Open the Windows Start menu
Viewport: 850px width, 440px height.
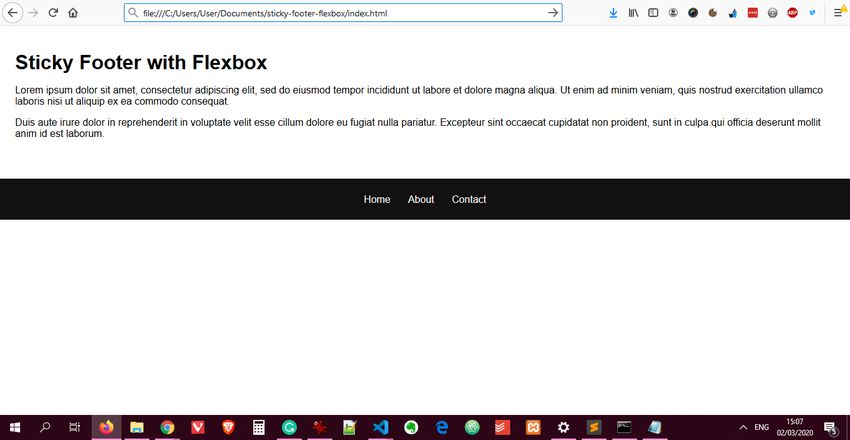[x=15, y=428]
